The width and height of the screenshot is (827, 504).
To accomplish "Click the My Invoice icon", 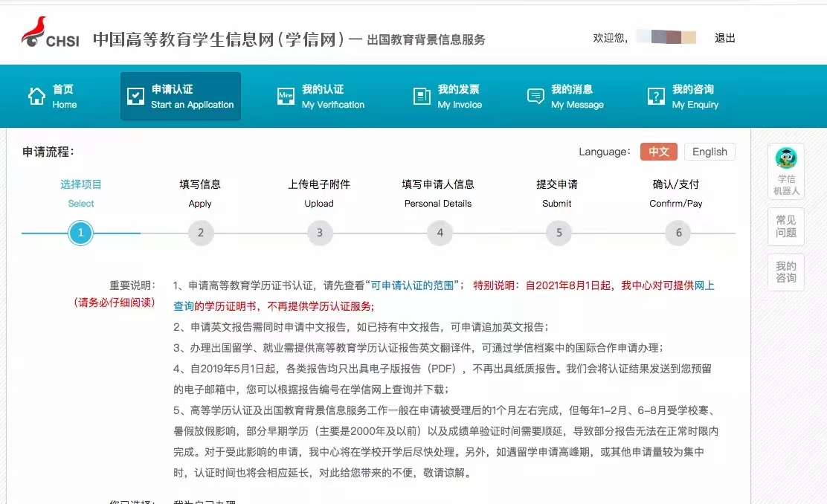I will [x=422, y=97].
